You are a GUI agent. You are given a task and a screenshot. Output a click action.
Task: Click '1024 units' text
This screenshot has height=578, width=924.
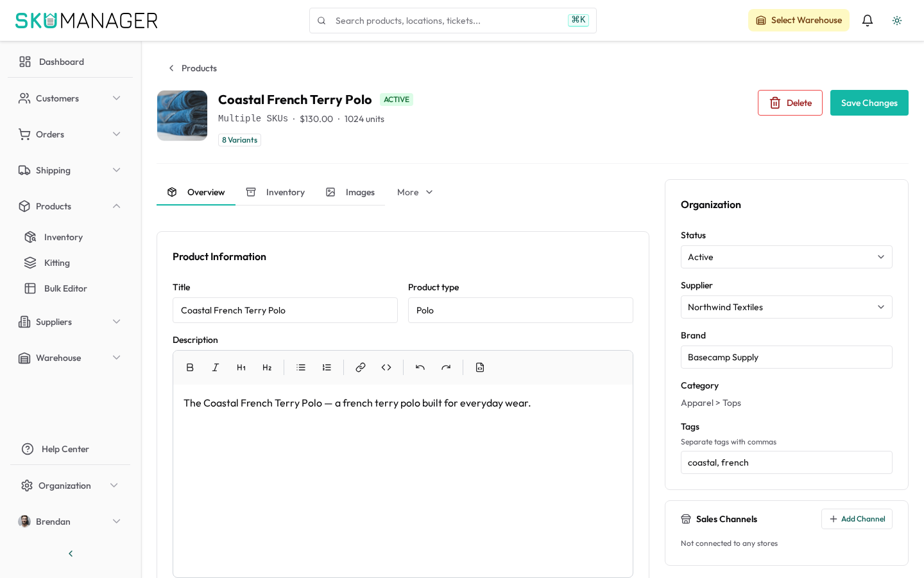coord(364,119)
